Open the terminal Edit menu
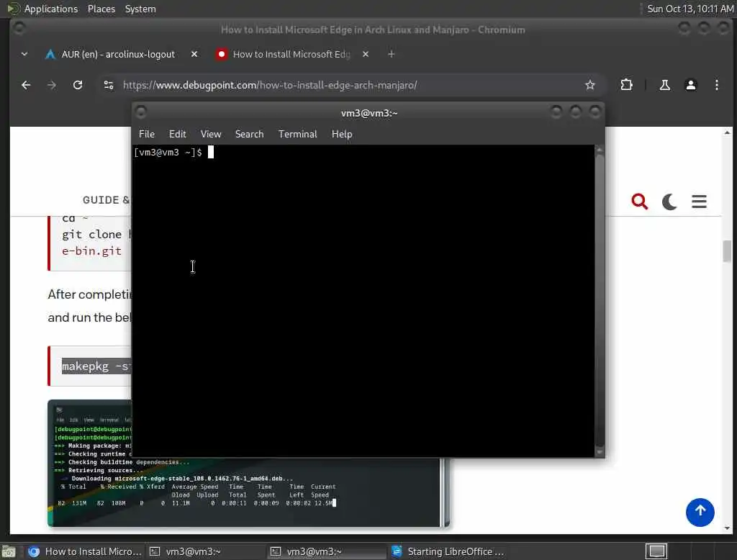Screen dimensions: 737x560 [177, 134]
